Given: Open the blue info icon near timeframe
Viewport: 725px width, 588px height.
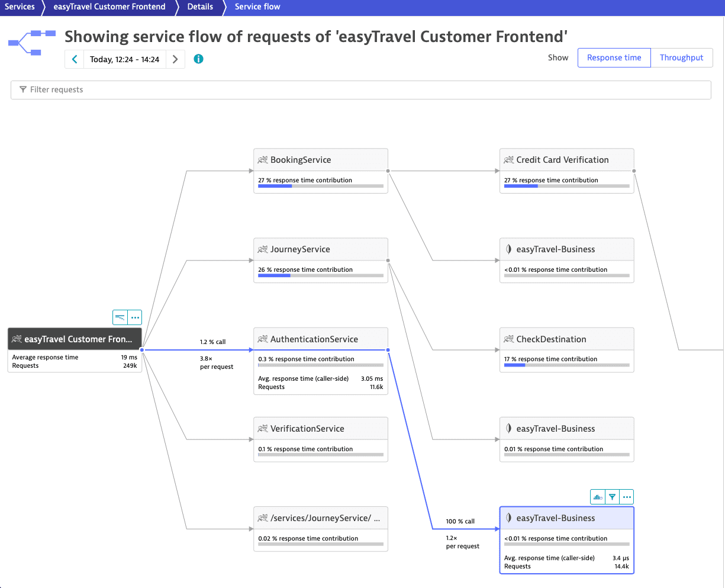Looking at the screenshot, I should 199,59.
